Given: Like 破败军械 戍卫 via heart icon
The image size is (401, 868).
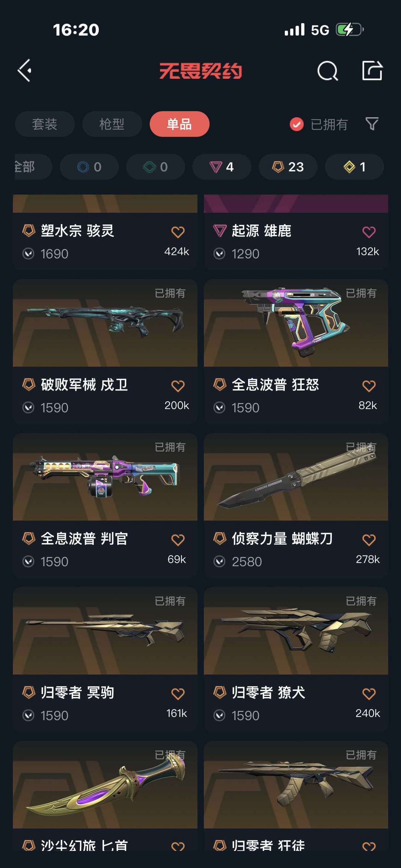Looking at the screenshot, I should tap(178, 386).
